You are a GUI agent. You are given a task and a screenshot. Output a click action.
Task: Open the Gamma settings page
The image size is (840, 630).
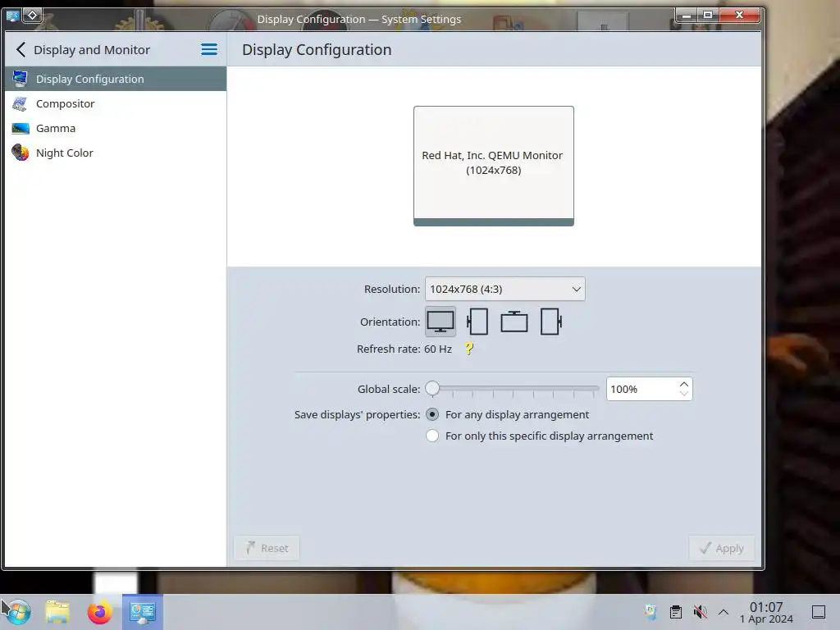click(115, 128)
